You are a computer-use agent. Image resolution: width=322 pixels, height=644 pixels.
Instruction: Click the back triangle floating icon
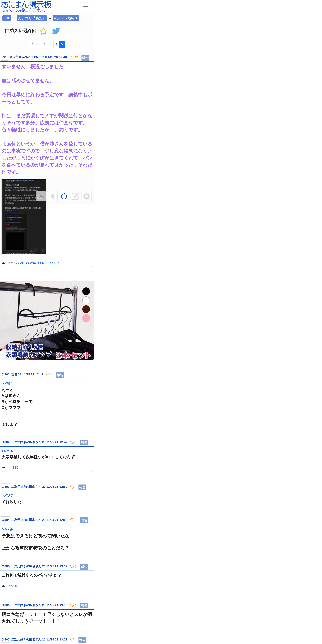(52, 196)
